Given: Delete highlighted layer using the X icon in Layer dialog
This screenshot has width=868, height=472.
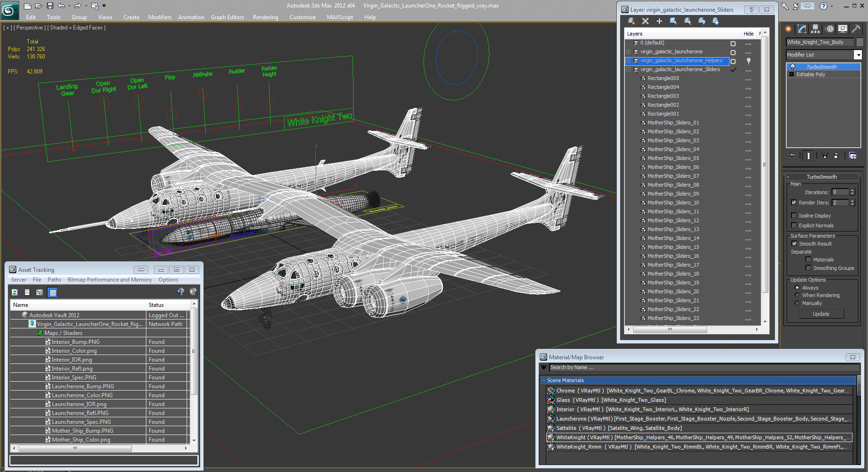Looking at the screenshot, I should tap(645, 21).
